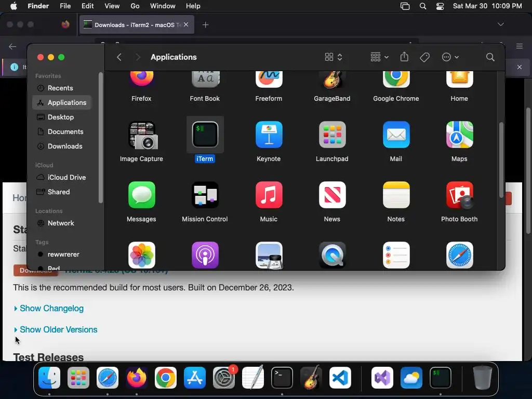Screen dimensions: 532x399
Task: Select Applications in Finder sidebar
Action: point(62,102)
